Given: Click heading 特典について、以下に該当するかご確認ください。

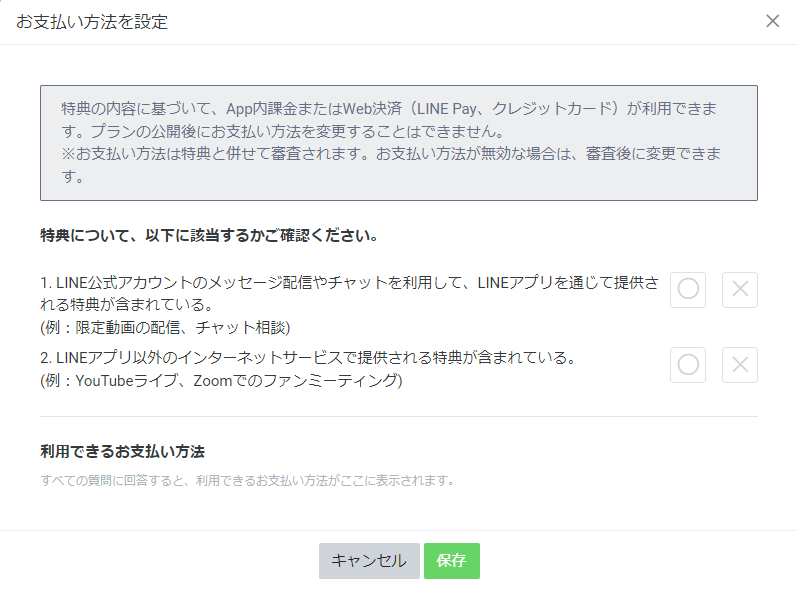Looking at the screenshot, I should coord(209,236).
